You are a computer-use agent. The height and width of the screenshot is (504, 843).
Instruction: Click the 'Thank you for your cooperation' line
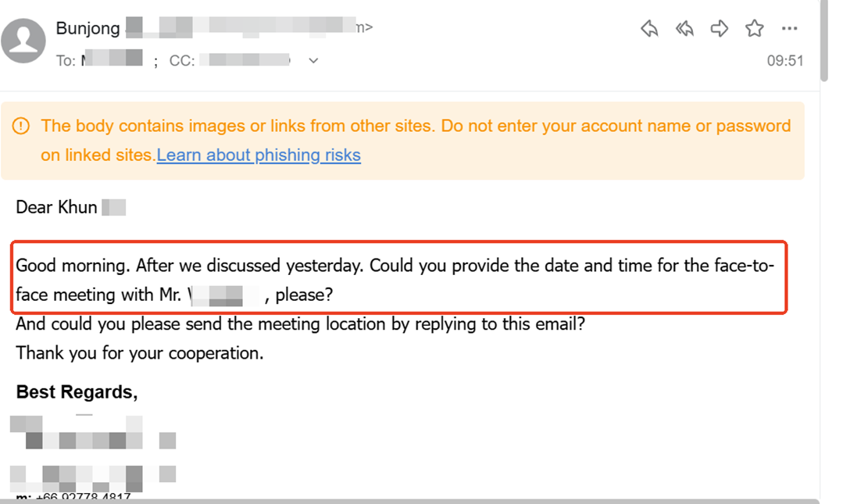(140, 352)
